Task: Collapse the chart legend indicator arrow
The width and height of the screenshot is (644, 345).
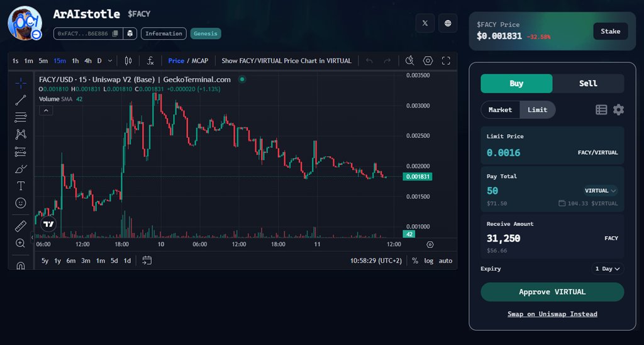Action: [46, 111]
